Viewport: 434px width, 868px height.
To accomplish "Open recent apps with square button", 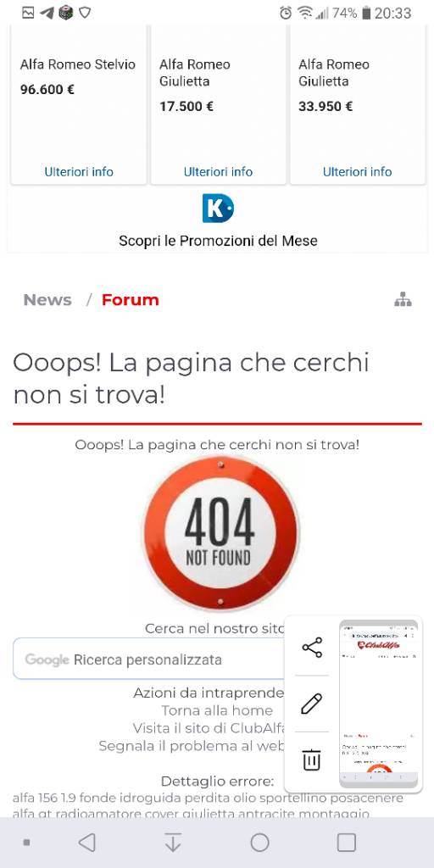I will click(x=346, y=843).
